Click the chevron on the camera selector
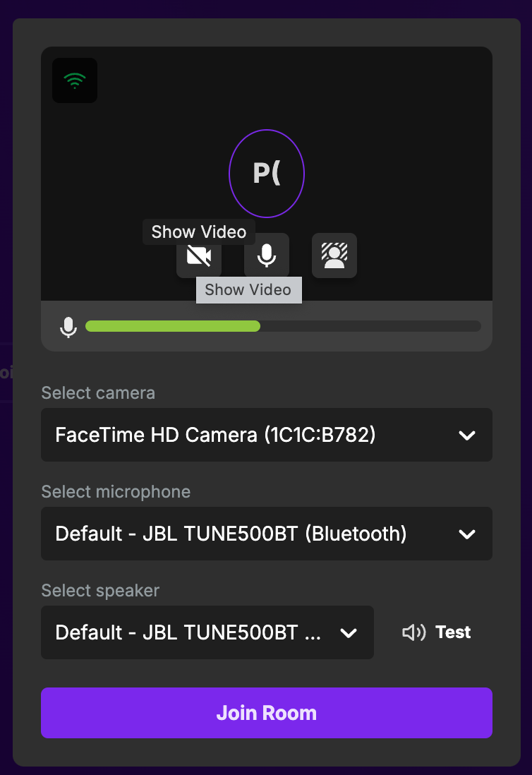Viewport: 532px width, 775px height. [x=467, y=435]
